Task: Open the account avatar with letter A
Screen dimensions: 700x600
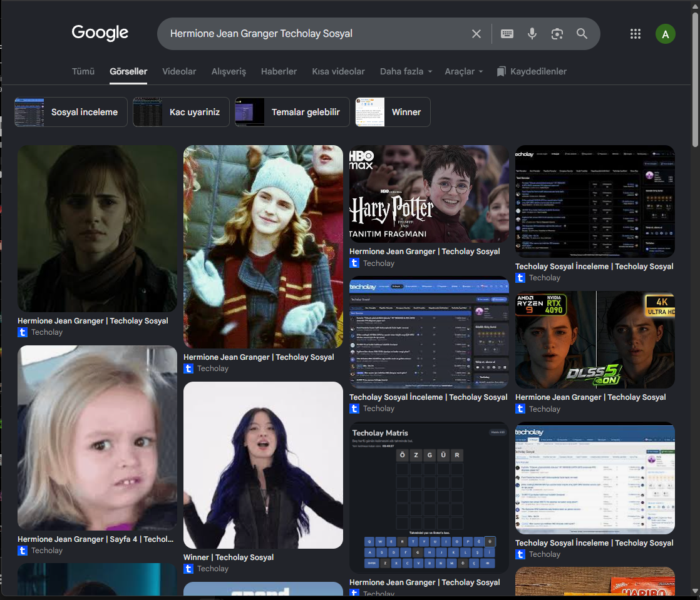Action: (x=665, y=34)
